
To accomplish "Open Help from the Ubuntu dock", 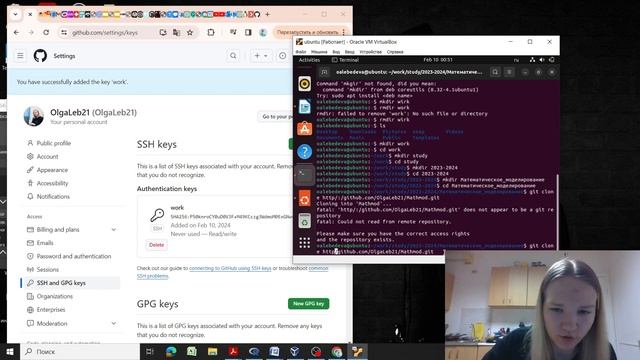I will click(304, 152).
